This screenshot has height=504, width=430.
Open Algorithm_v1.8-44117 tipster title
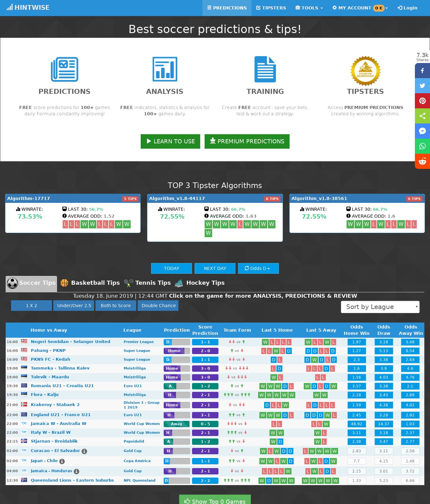point(177,198)
